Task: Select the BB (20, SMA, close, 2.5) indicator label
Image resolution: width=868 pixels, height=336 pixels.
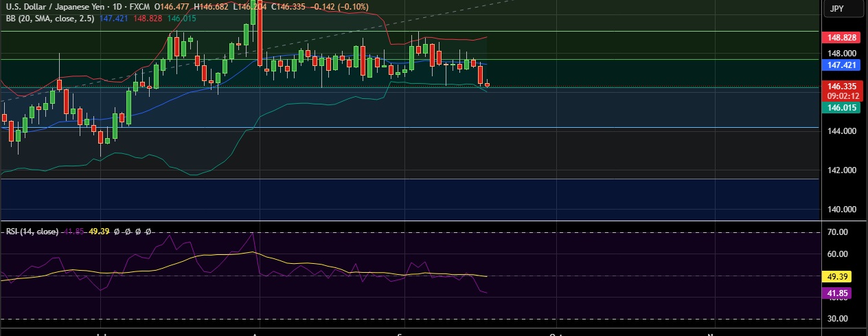Action: coord(50,19)
